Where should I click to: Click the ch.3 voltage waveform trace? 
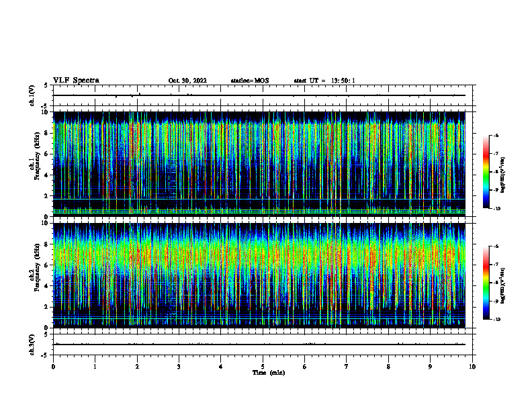point(259,345)
